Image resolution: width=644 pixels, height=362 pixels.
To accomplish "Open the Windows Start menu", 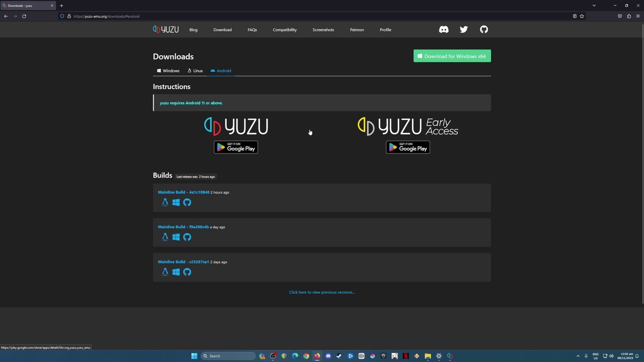I will [194, 356].
